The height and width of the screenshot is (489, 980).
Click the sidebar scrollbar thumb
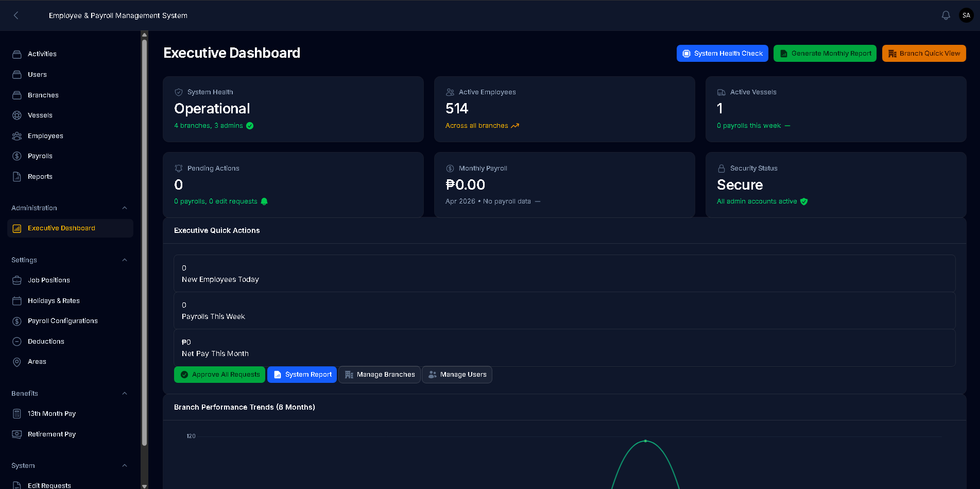pos(144,242)
